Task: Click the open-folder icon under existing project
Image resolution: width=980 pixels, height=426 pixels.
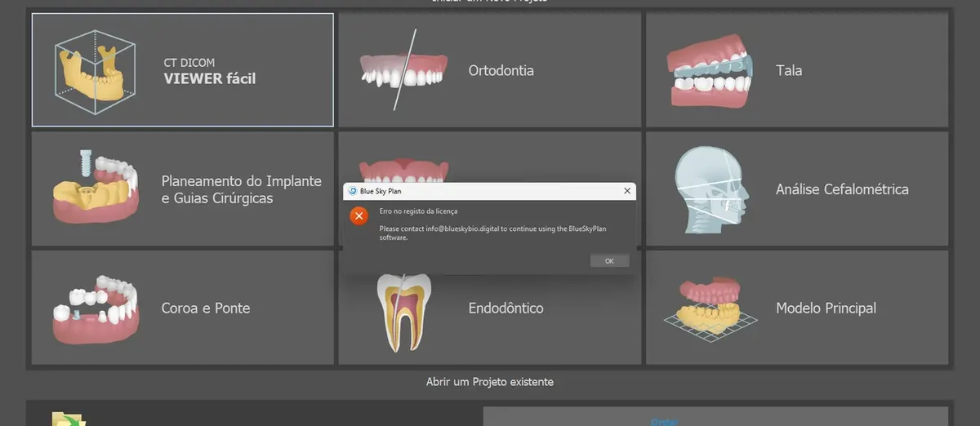Action: click(70, 418)
